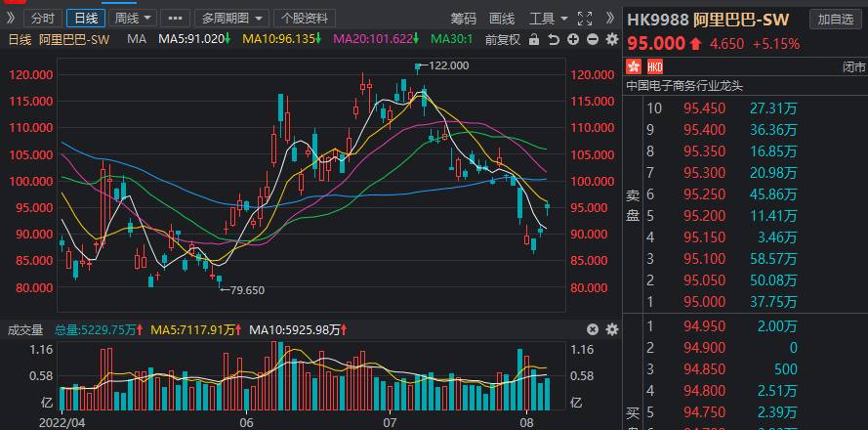This screenshot has height=430, width=868.
Task: Select bid level 5 price 94.750
Action: (x=704, y=412)
